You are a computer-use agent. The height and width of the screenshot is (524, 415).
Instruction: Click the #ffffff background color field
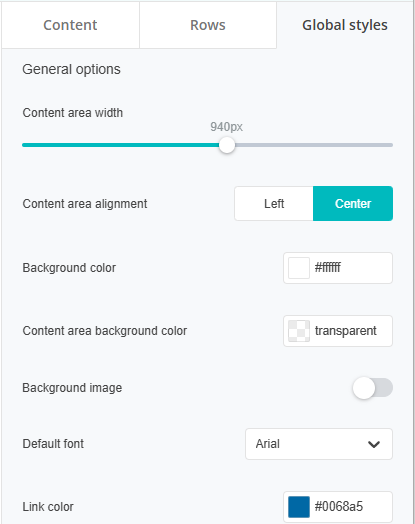[338, 268]
